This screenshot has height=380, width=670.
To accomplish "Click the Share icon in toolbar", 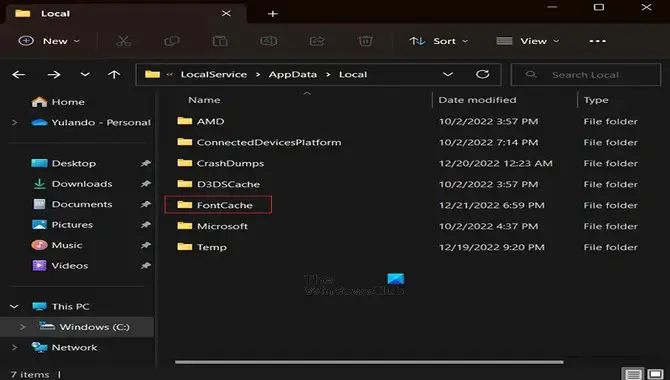I will coord(317,41).
